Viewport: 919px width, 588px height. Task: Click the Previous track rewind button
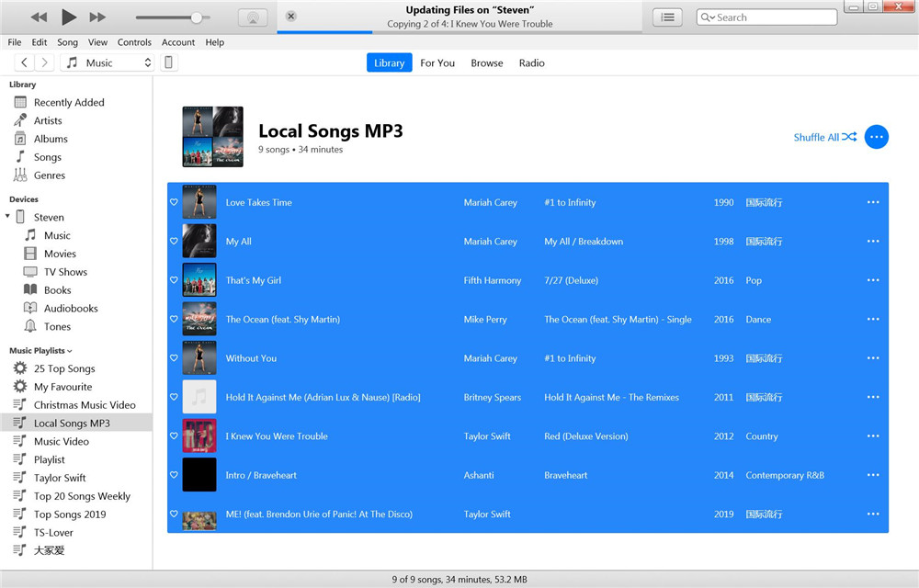(39, 17)
